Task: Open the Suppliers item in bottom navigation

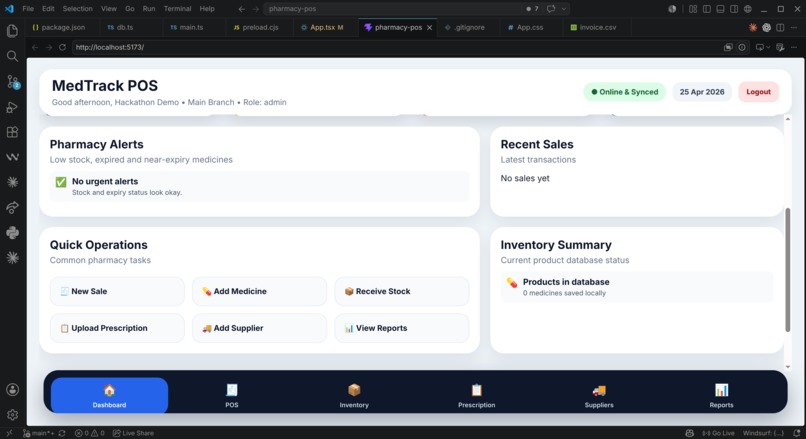Action: pyautogui.click(x=599, y=395)
